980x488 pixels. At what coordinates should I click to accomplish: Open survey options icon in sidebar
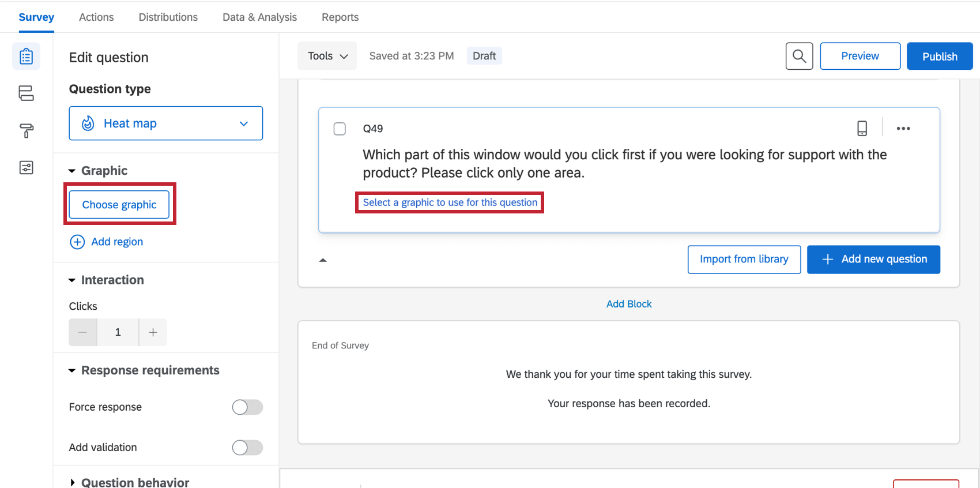coord(26,168)
